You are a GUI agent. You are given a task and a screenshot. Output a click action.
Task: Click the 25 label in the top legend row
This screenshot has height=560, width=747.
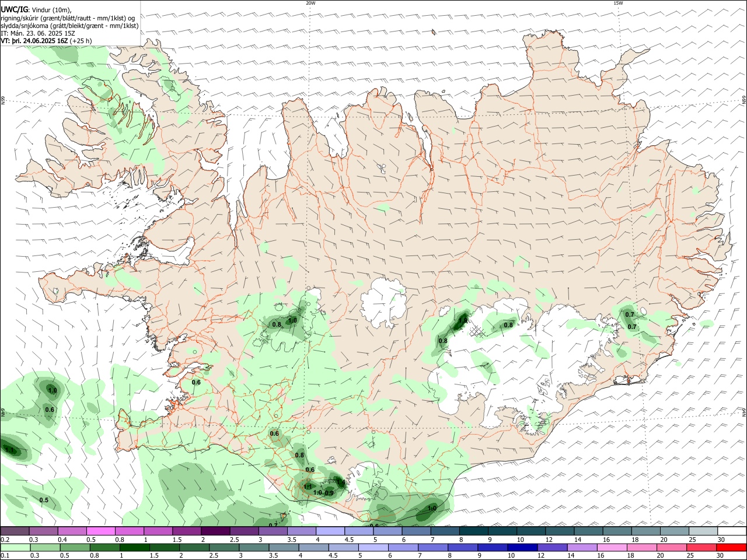[692, 540]
